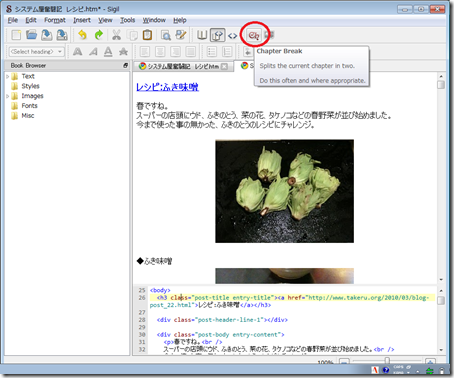Image resolution: width=454 pixels, height=378 pixels.
Task: Click the Chapter Break icon
Action: tap(254, 35)
